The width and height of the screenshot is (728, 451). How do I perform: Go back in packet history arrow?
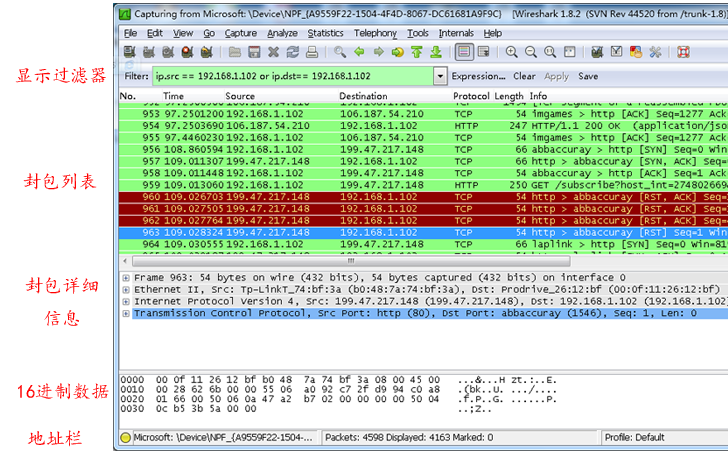[359, 52]
